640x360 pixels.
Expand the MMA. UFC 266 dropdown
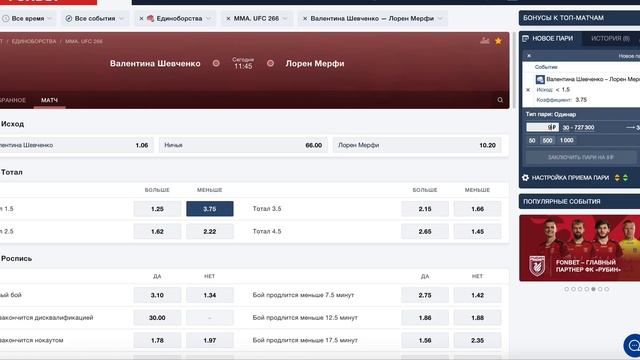point(285,18)
